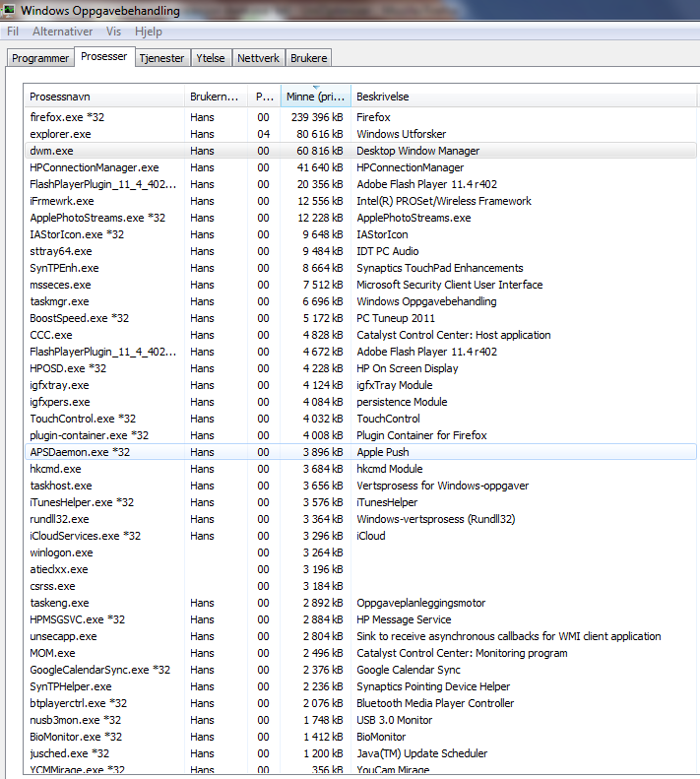The image size is (700, 779).
Task: Select BioMonitor.exe *32 process
Action: click(360, 737)
